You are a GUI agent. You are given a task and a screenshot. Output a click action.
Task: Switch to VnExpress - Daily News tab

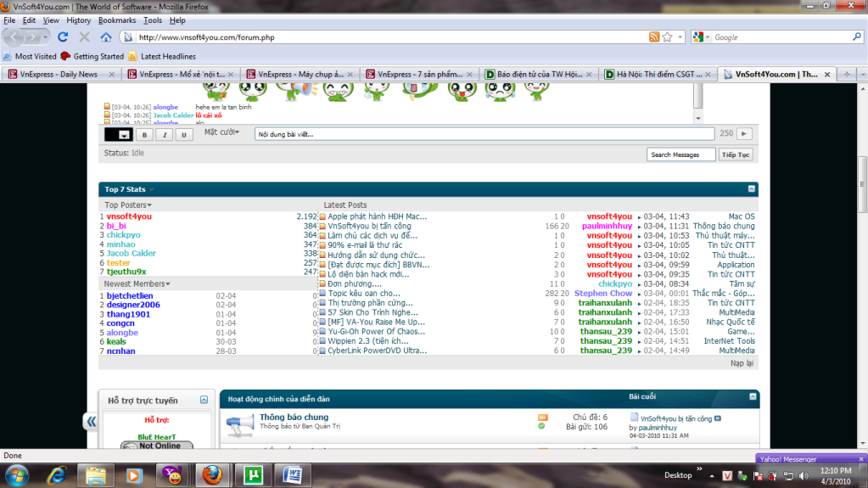point(59,74)
